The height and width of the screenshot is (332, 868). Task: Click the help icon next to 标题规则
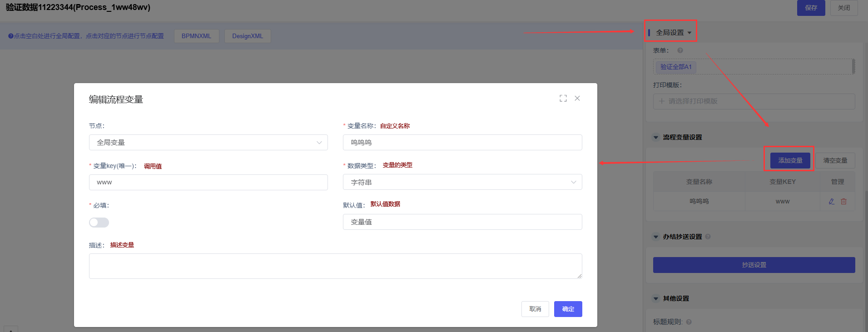coord(689,322)
